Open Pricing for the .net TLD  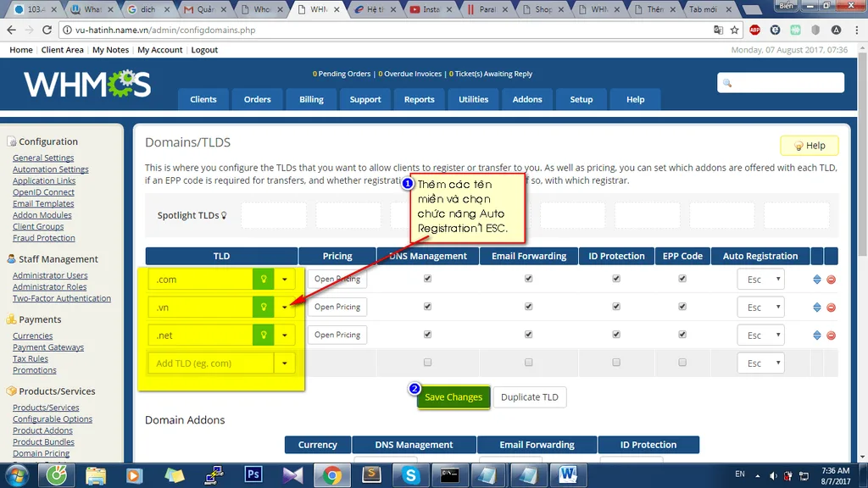pyautogui.click(x=337, y=335)
